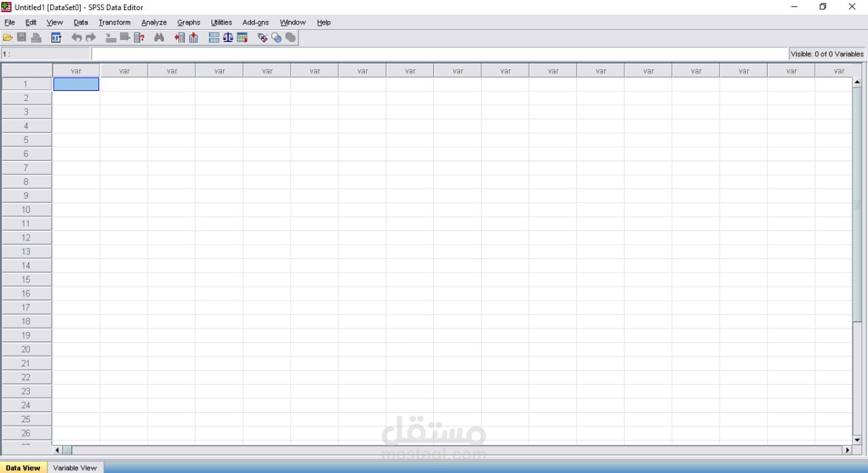
Task: Click the Insert Variable icon
Action: click(193, 38)
